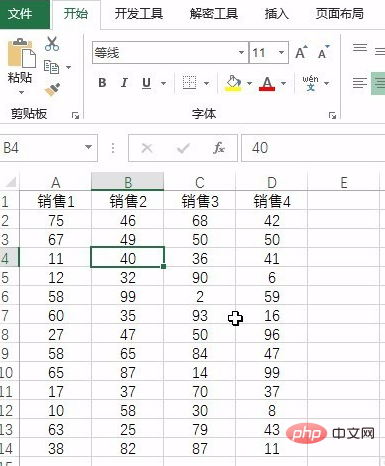Select cell containing 销售1
This screenshot has height=466, width=385.
pos(56,201)
